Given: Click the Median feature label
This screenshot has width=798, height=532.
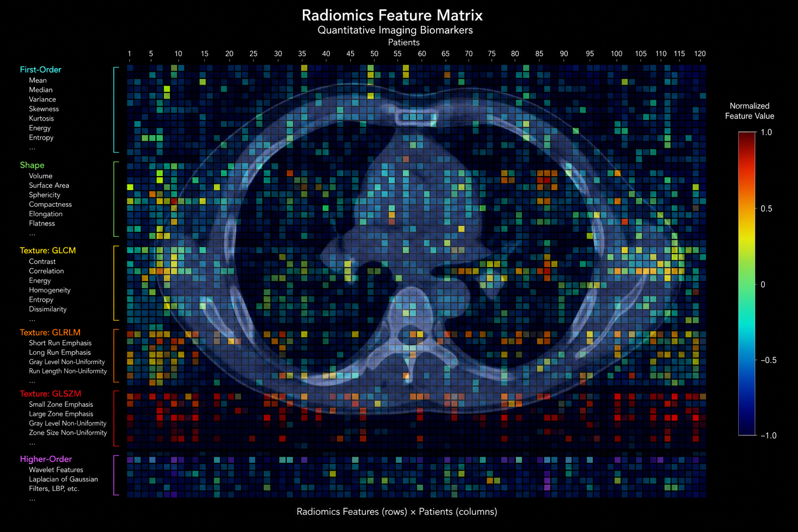Looking at the screenshot, I should (x=41, y=90).
